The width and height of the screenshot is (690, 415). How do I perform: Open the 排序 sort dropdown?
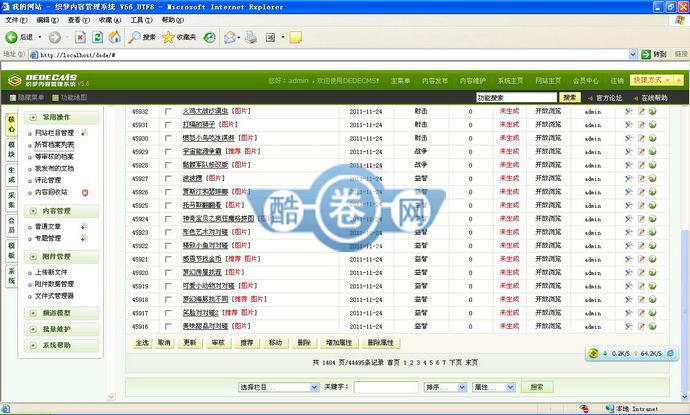445,387
